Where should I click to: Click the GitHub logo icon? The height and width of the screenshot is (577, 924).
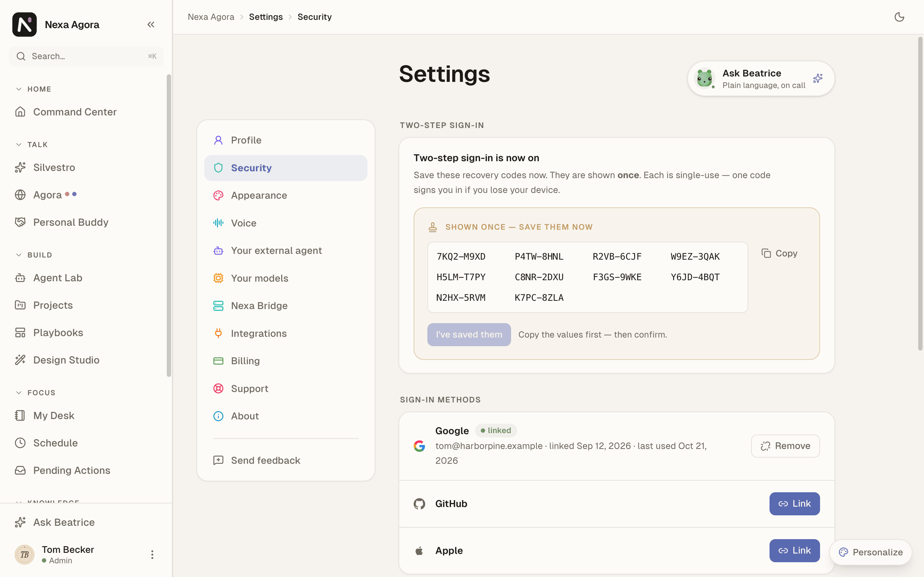pos(419,504)
